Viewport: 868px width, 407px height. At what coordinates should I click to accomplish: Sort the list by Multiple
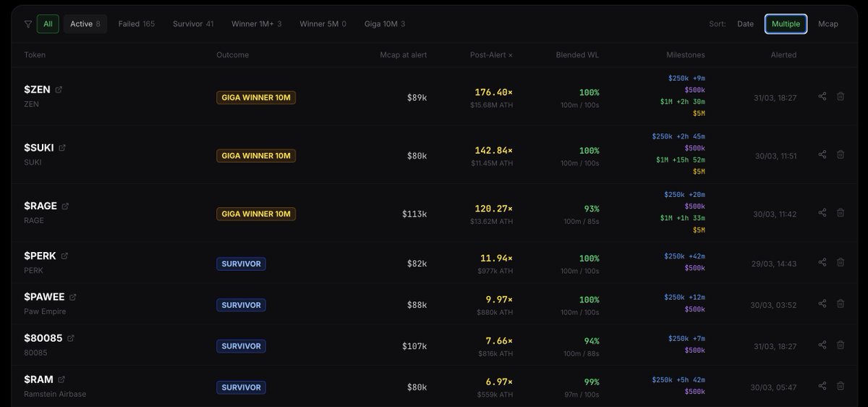pos(786,24)
